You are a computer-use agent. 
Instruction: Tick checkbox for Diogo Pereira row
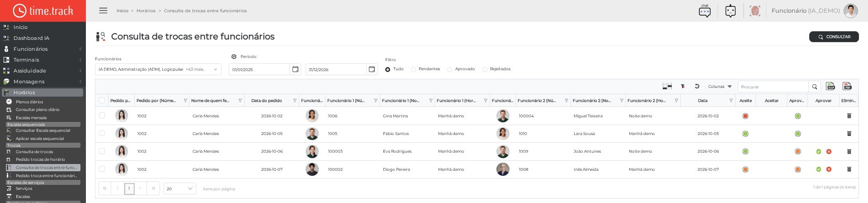point(102,169)
